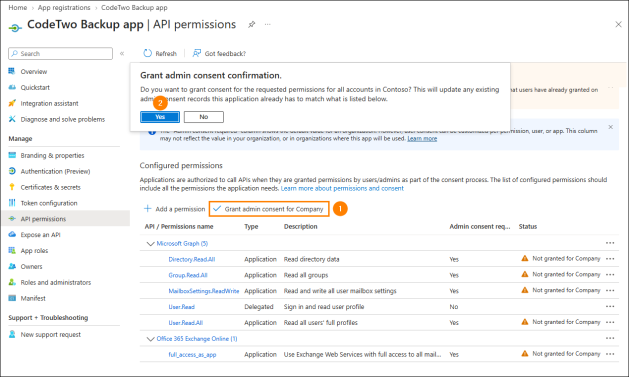Collapse the Microsoft Graph (5) group
629x377 pixels.
pos(151,243)
